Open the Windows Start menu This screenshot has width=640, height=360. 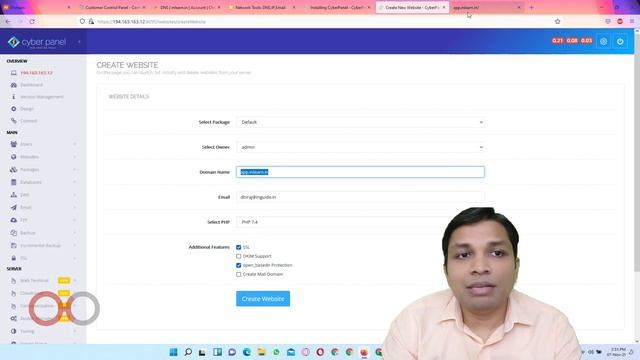[173, 352]
